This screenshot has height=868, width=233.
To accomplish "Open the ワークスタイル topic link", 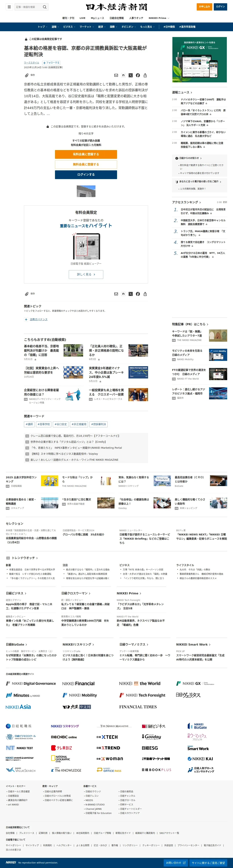I will tap(31, 63).
